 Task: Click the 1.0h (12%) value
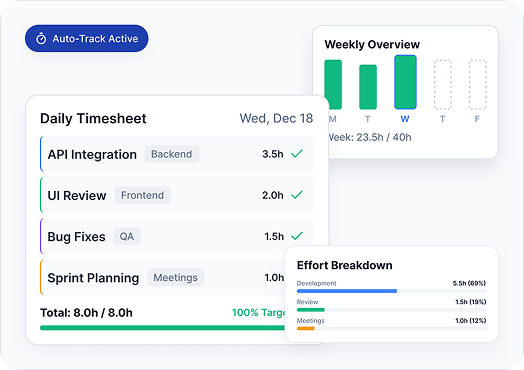[x=471, y=321]
